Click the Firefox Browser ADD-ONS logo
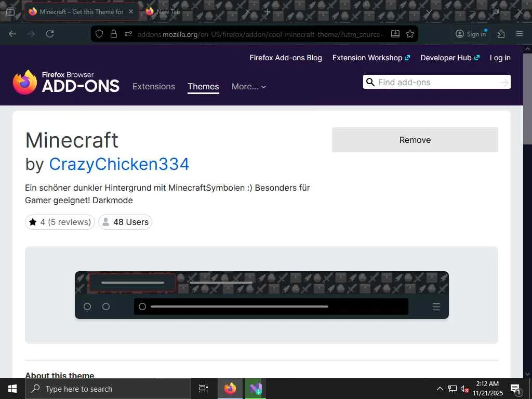The height and width of the screenshot is (399, 532). coord(66,83)
